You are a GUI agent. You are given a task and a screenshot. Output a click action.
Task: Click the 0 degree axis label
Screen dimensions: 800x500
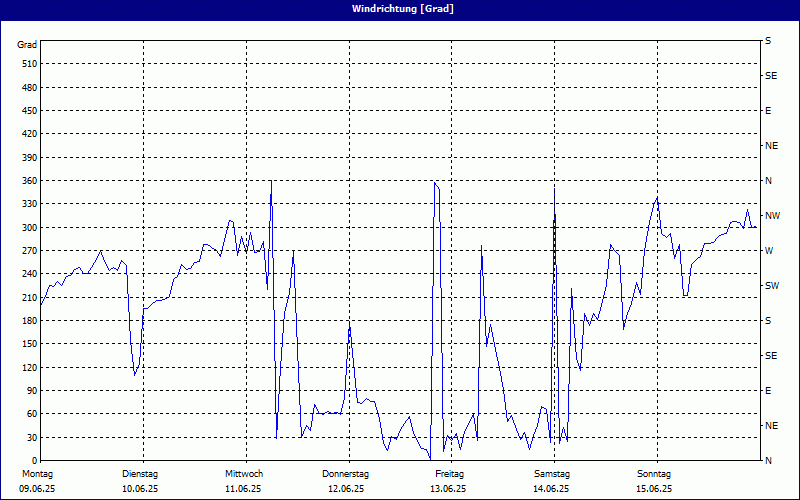(x=35, y=461)
